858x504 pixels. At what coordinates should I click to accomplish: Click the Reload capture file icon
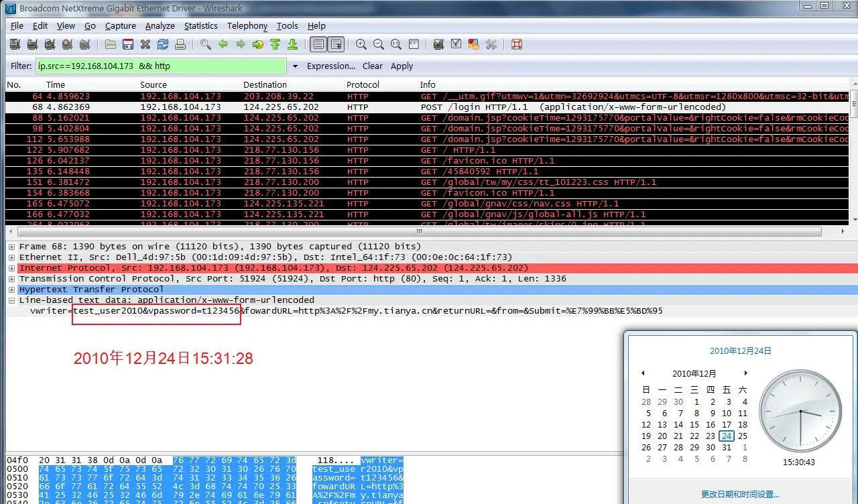point(162,44)
